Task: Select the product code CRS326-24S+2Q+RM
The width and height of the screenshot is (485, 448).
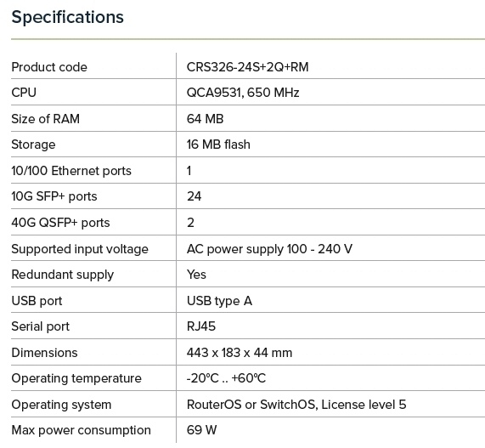Action: [x=247, y=67]
